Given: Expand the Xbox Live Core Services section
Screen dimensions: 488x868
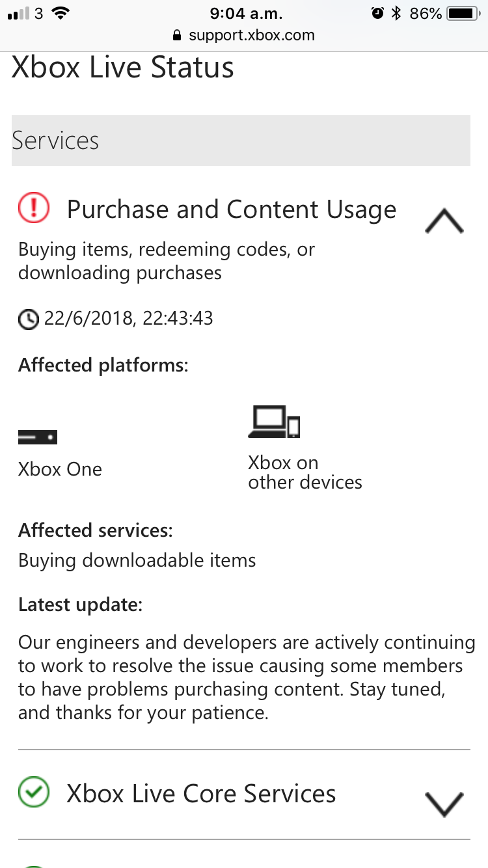Looking at the screenshot, I should [x=444, y=804].
